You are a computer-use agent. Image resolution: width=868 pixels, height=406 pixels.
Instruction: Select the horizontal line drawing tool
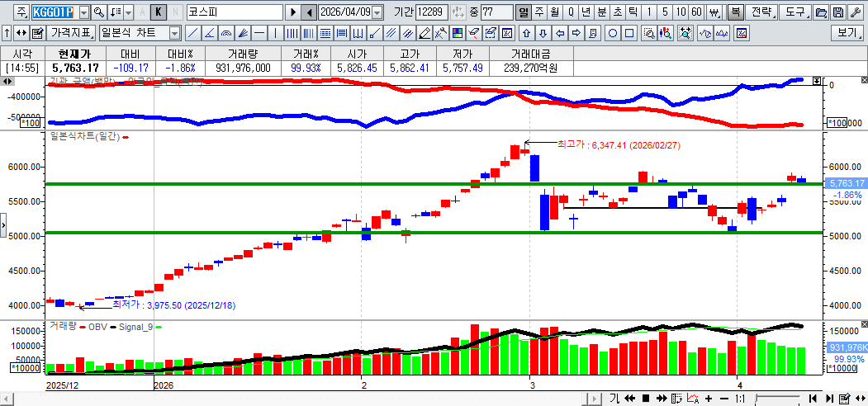tap(259, 34)
